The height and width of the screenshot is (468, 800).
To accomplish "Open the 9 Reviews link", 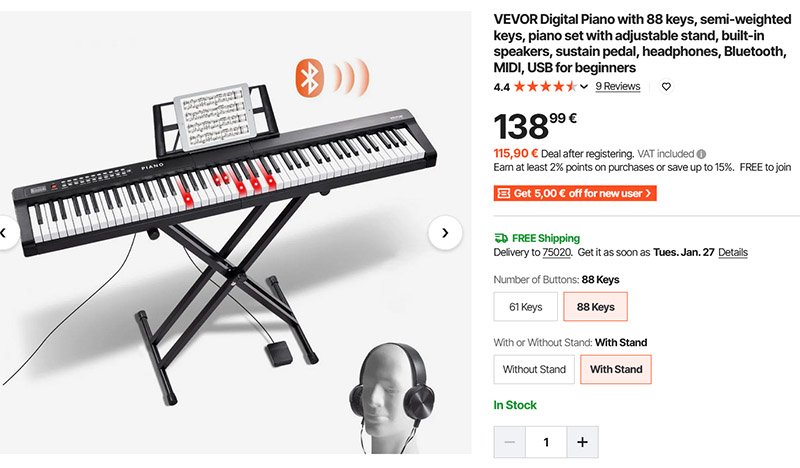I will 617,86.
